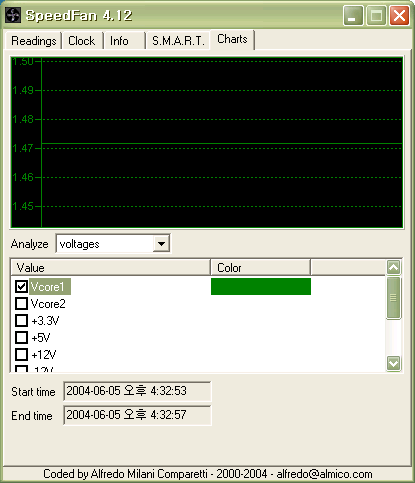Click the list scroll up arrow
This screenshot has width=415, height=483.
click(x=394, y=267)
